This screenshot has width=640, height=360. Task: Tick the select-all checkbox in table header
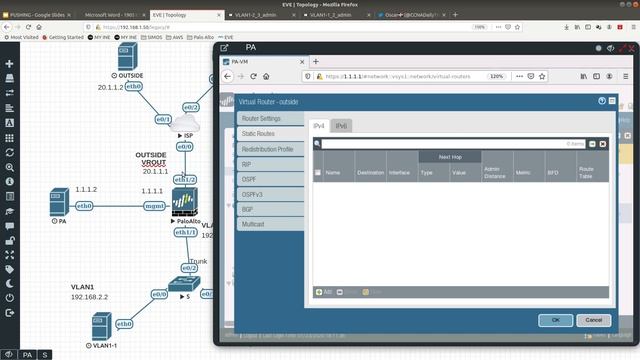pos(318,172)
